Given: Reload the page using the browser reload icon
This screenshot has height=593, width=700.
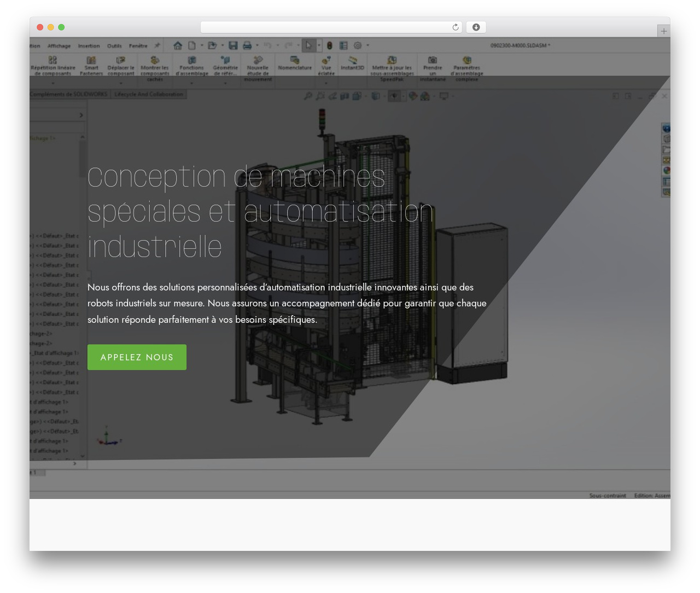Looking at the screenshot, I should (456, 27).
